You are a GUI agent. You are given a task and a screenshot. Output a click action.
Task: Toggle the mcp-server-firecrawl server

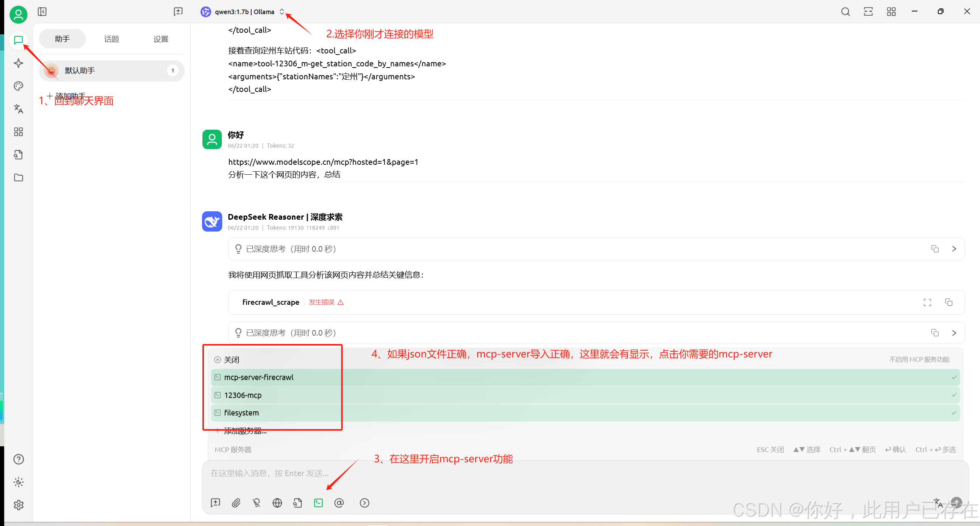coord(585,377)
